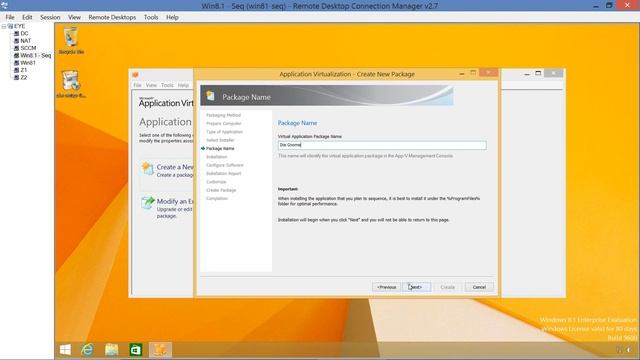Screen dimensions: 640x360
Task: Cancel the Create New Package wizard
Action: pyautogui.click(x=479, y=287)
